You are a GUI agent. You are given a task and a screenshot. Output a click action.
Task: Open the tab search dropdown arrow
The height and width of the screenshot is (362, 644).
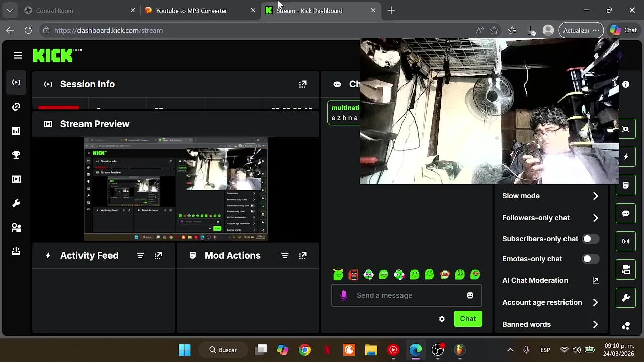click(x=10, y=10)
